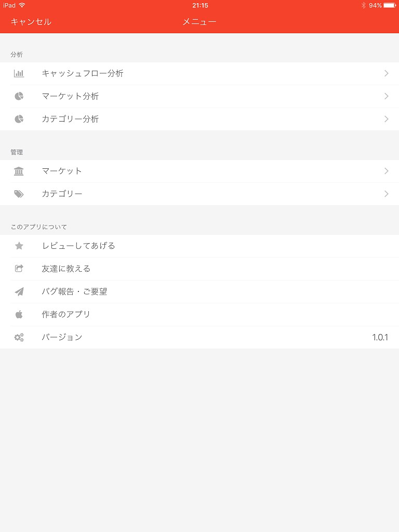
Task: Click the Apple logo icon beside 作者のアプリ
Action: [19, 314]
